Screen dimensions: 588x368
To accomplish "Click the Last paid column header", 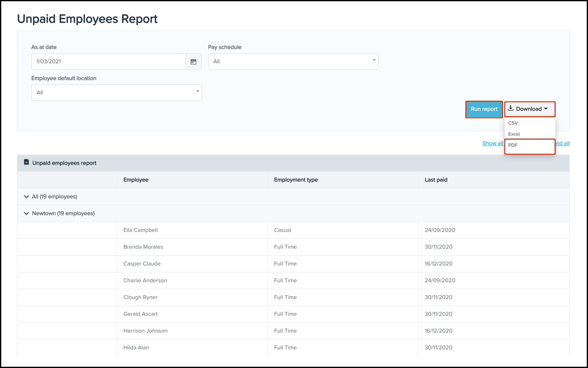I will pyautogui.click(x=436, y=180).
